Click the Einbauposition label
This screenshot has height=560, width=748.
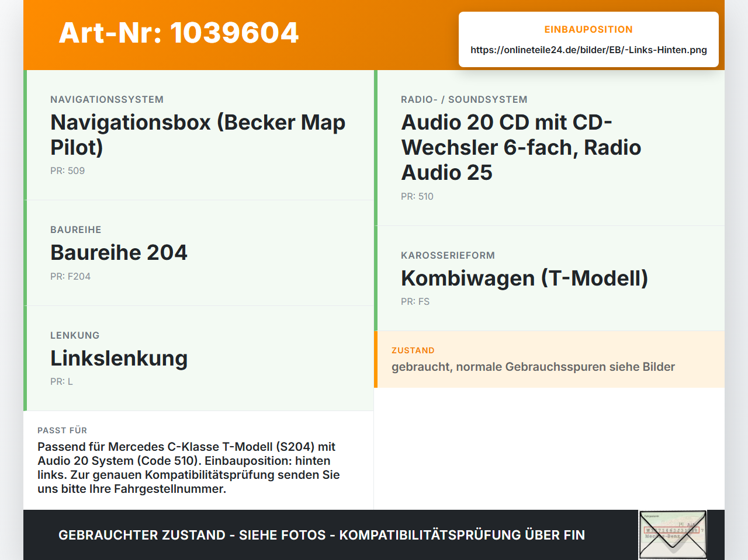588,29
